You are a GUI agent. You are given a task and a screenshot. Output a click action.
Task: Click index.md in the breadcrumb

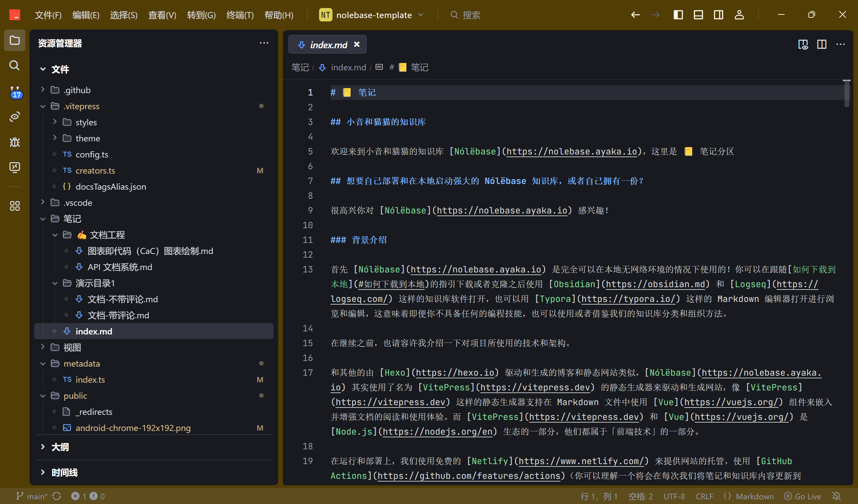(348, 67)
